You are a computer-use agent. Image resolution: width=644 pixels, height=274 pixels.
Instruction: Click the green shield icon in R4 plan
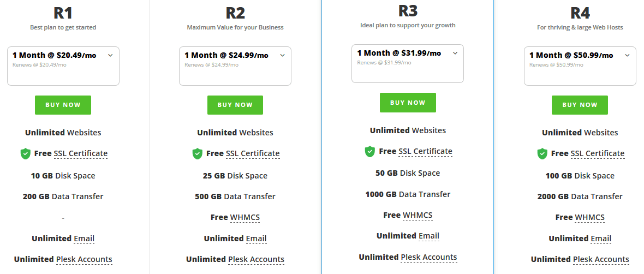(x=542, y=153)
